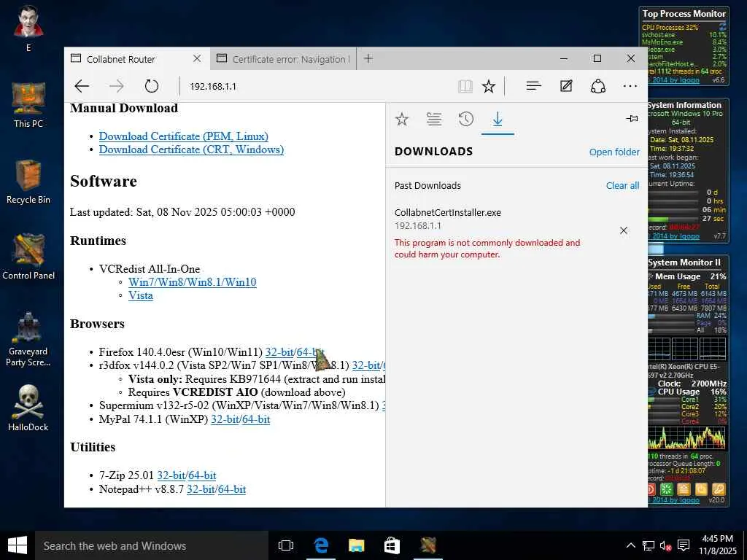The image size is (747, 560).
Task: Open the Store icon on taskbar
Action: pos(392,545)
